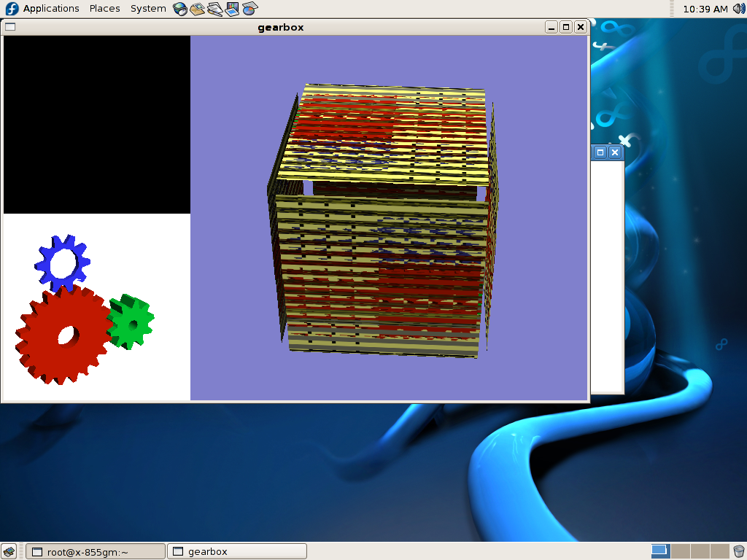Open the System menu

[148, 9]
